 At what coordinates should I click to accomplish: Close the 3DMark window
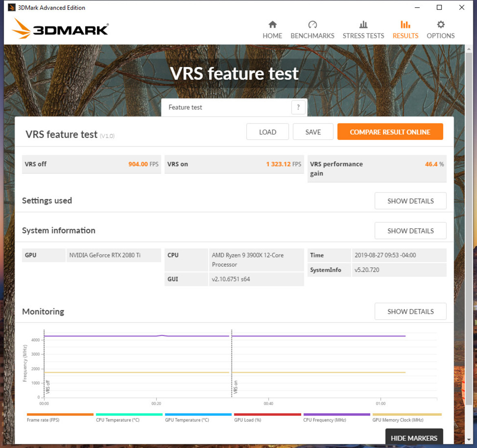click(x=462, y=7)
